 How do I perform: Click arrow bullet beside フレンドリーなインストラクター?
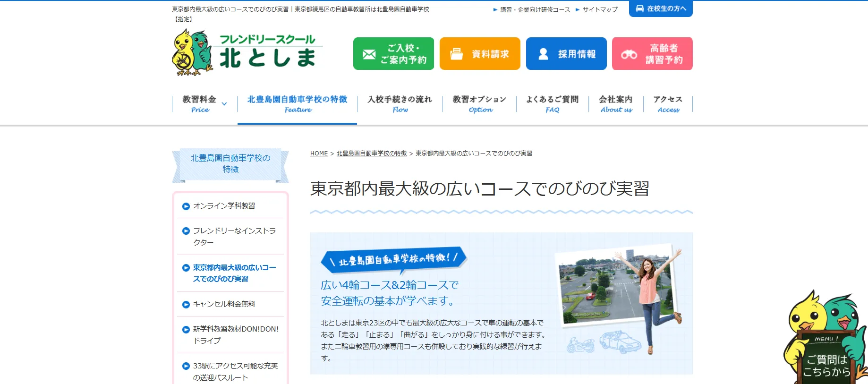click(186, 231)
